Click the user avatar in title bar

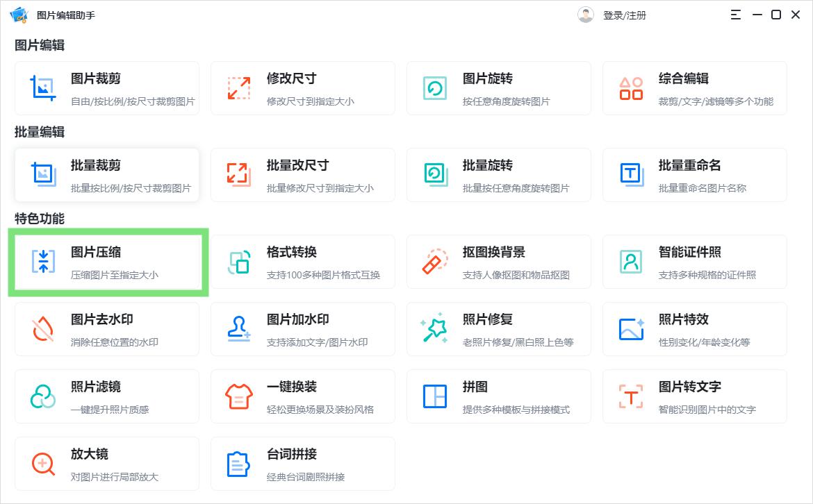(586, 14)
